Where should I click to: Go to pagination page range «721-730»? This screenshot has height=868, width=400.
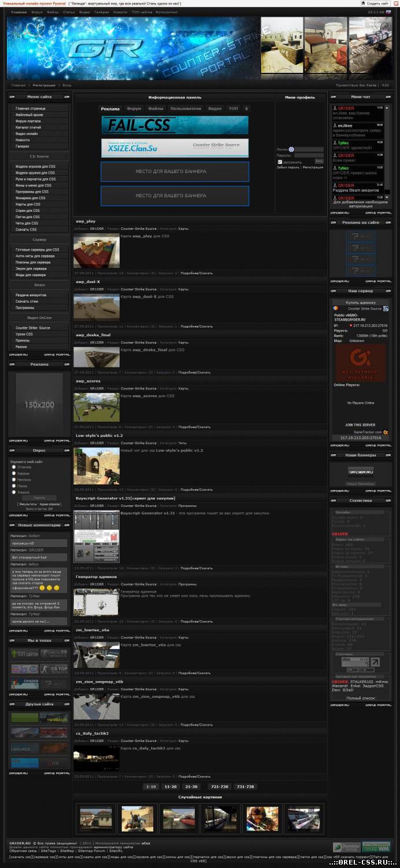click(x=220, y=787)
